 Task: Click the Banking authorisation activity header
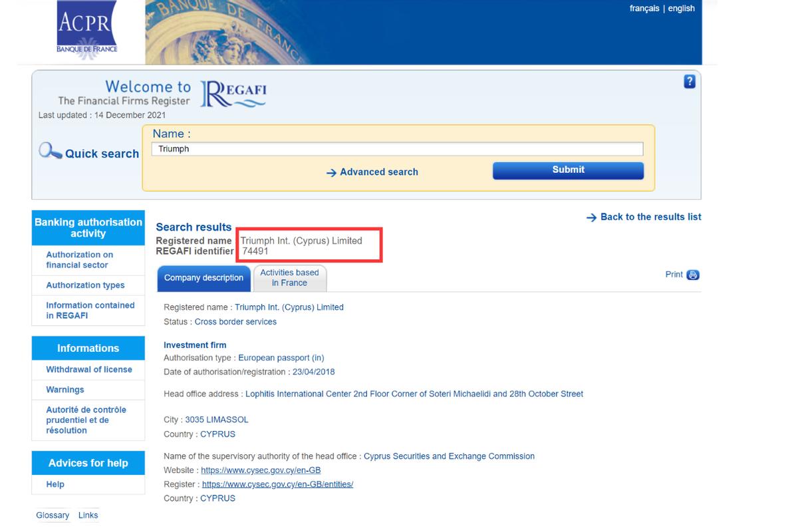point(88,228)
